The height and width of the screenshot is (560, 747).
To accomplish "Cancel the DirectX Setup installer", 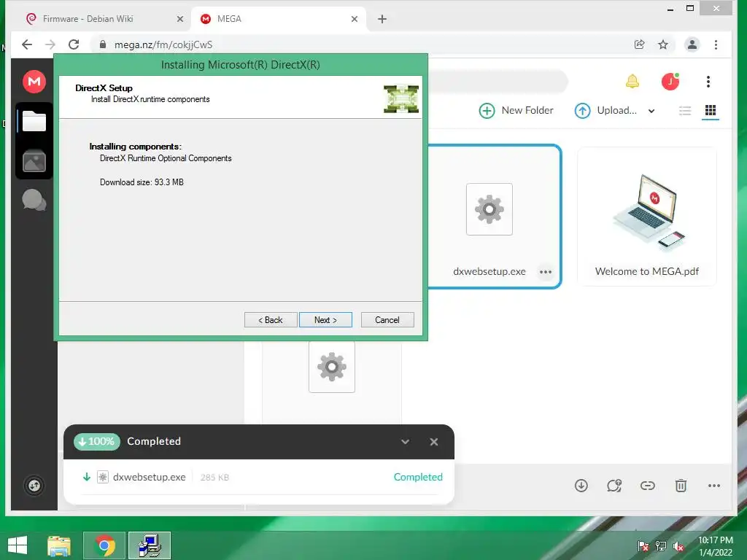I will 387,320.
